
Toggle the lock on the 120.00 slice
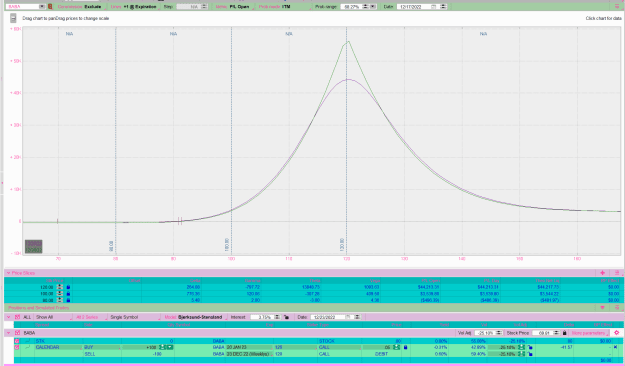click(68, 287)
